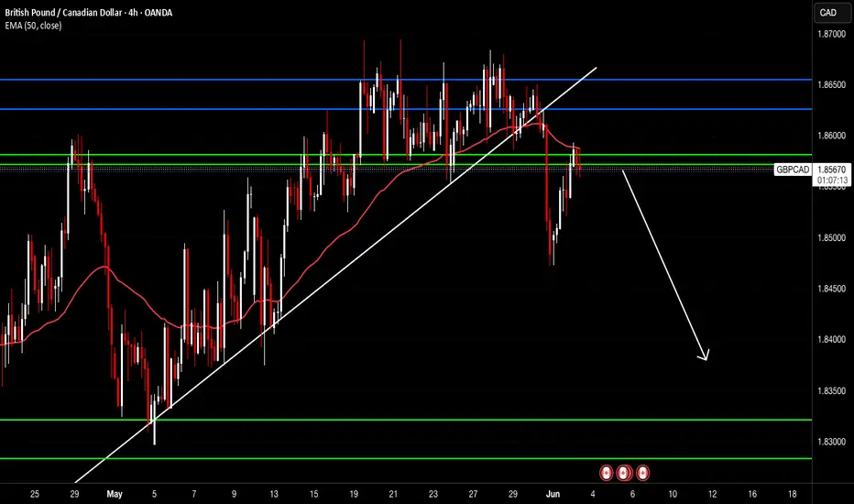Click the 25 date label on time axis
The height and width of the screenshot is (504, 854).
tap(34, 494)
